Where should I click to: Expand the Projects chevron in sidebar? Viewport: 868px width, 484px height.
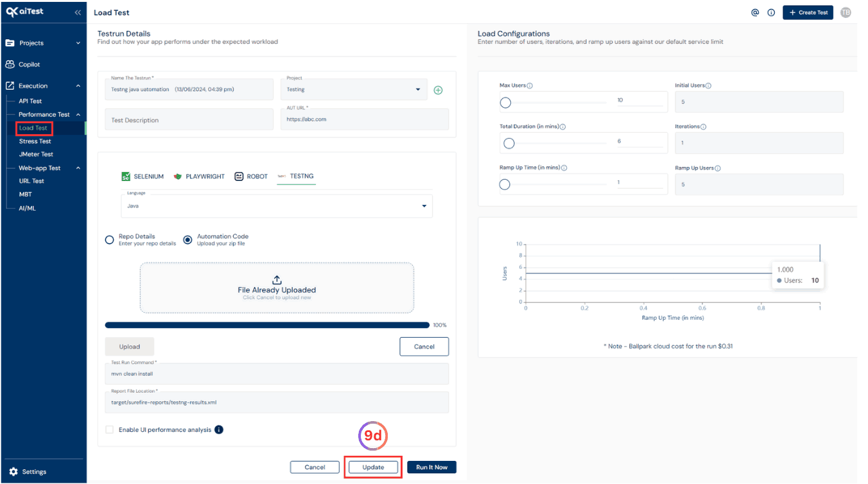tap(78, 43)
